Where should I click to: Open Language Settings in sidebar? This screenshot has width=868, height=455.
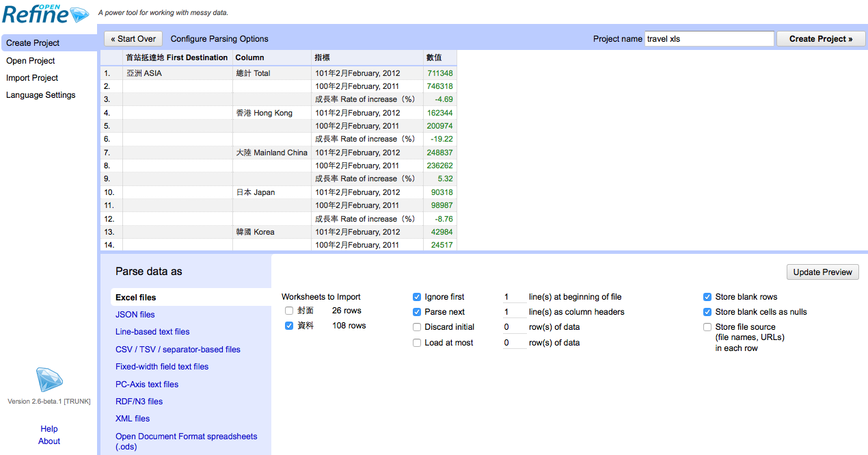[40, 95]
